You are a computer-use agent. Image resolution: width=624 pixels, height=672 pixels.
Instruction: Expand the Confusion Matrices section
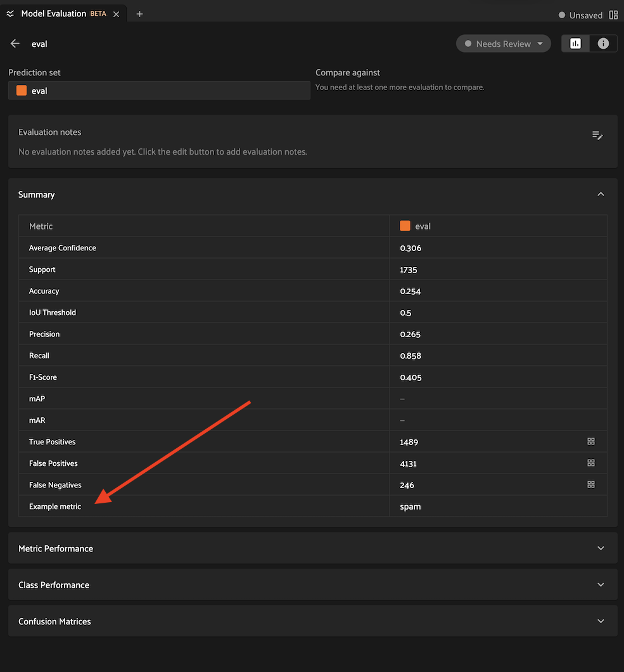601,621
